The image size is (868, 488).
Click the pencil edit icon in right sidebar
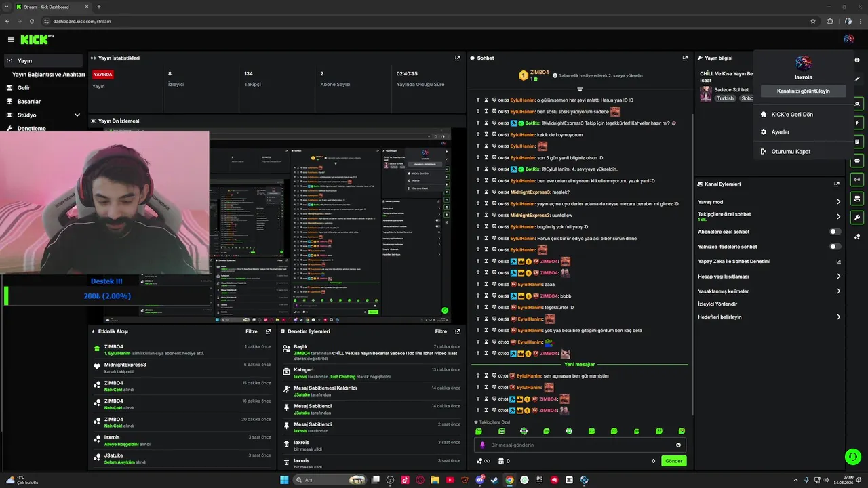tap(857, 79)
